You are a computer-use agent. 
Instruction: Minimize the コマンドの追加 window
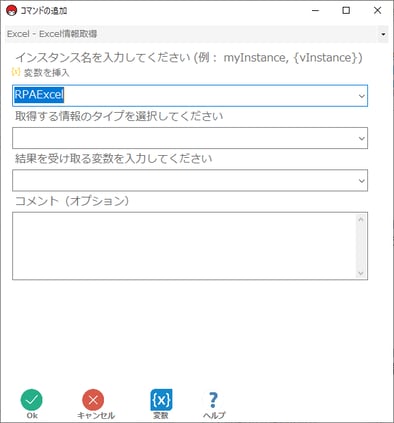point(315,11)
